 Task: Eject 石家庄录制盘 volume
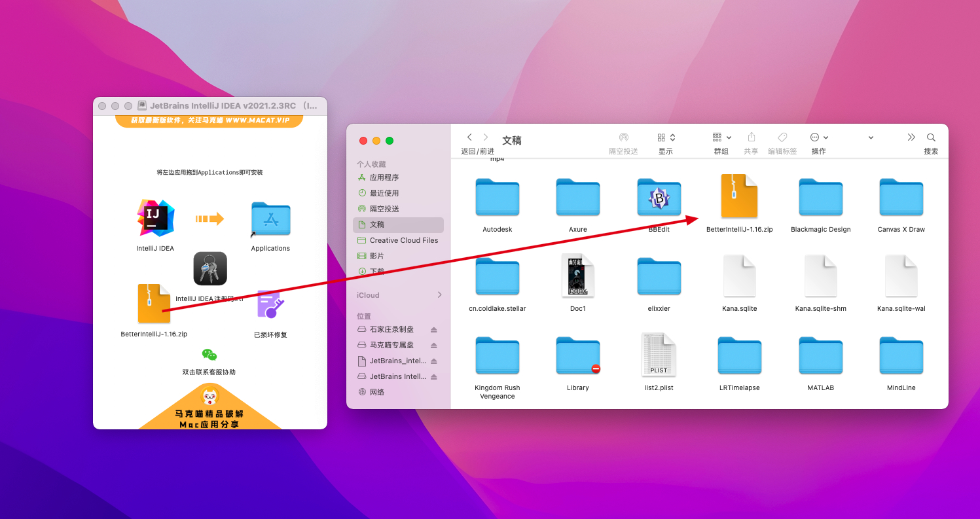point(433,329)
